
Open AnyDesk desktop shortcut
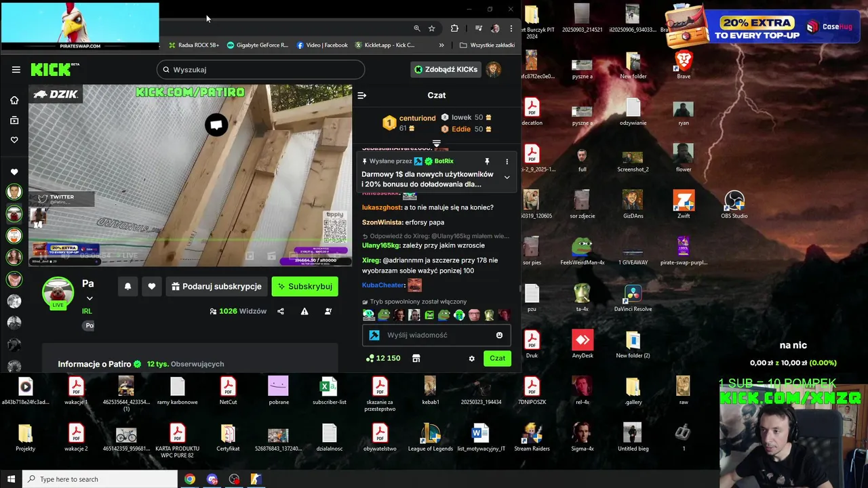click(583, 344)
